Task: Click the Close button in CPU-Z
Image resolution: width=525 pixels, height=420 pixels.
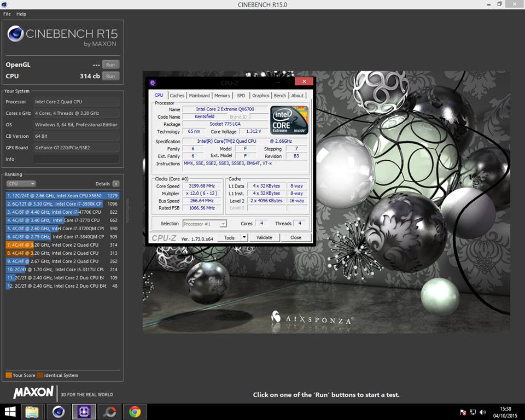Action: (x=296, y=237)
